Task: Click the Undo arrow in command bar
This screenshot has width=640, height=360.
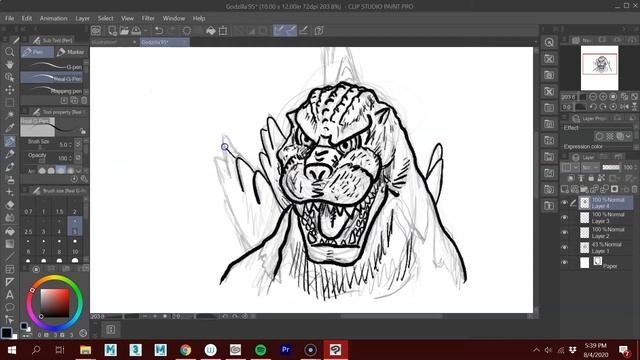Action: 159,31
